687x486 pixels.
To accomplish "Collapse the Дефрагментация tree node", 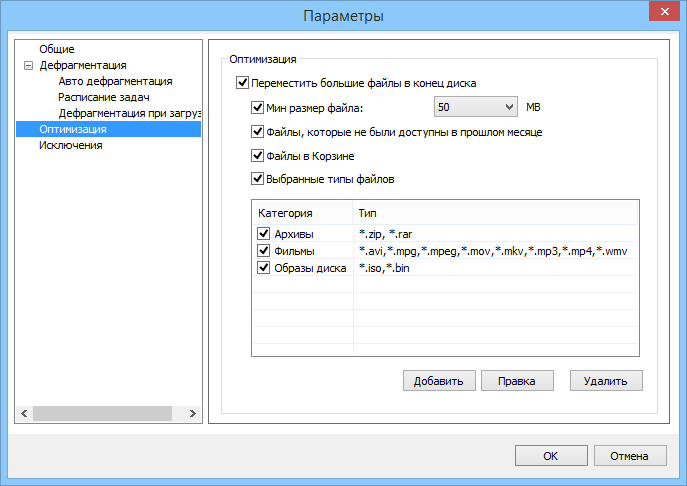I will coord(28,66).
